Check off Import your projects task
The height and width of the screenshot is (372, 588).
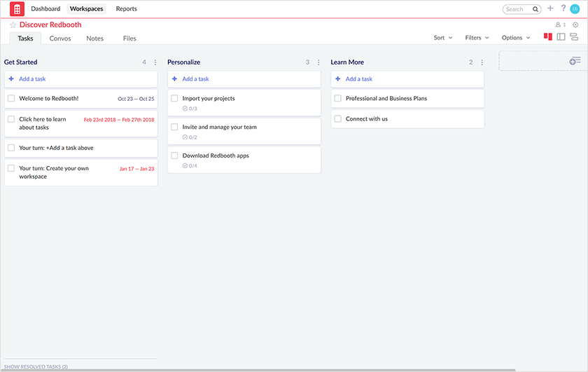[174, 98]
